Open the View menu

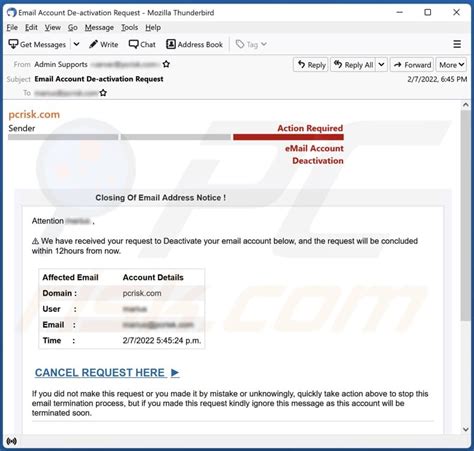tap(53, 27)
